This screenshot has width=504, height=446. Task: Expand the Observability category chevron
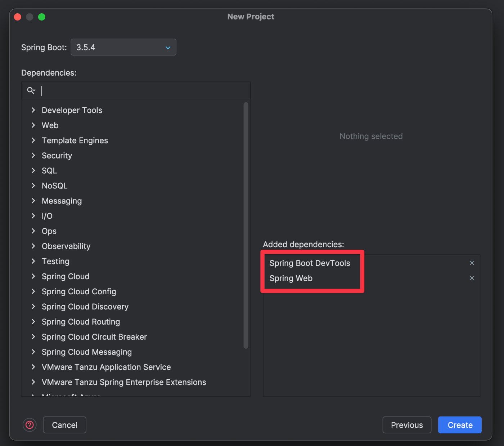pyautogui.click(x=33, y=246)
